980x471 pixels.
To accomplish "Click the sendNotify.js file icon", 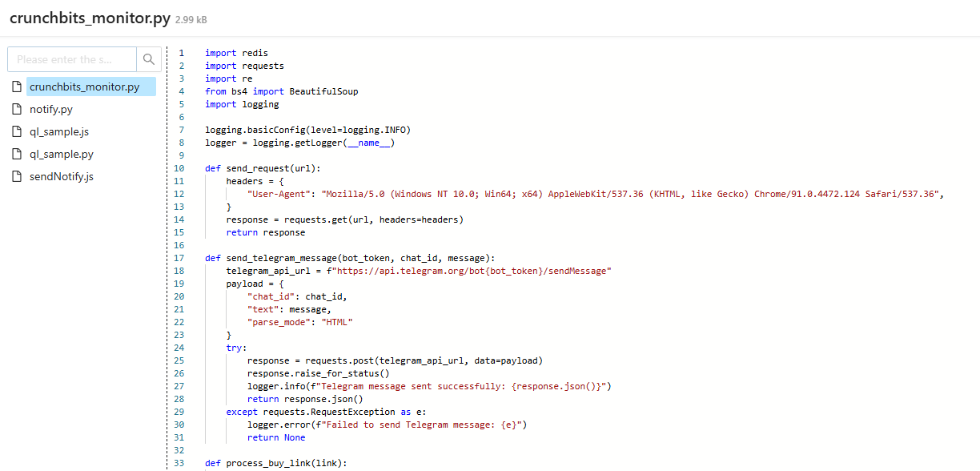I will (17, 176).
